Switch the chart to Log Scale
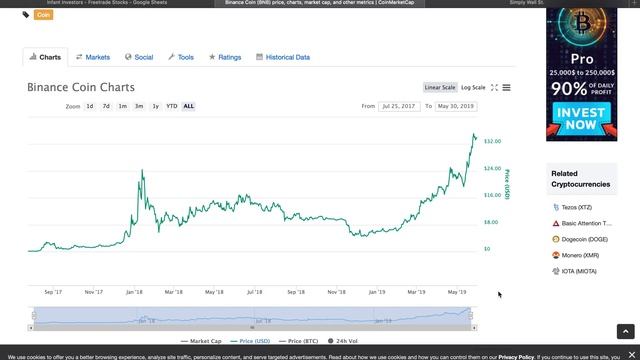The width and height of the screenshot is (640, 360). [473, 87]
